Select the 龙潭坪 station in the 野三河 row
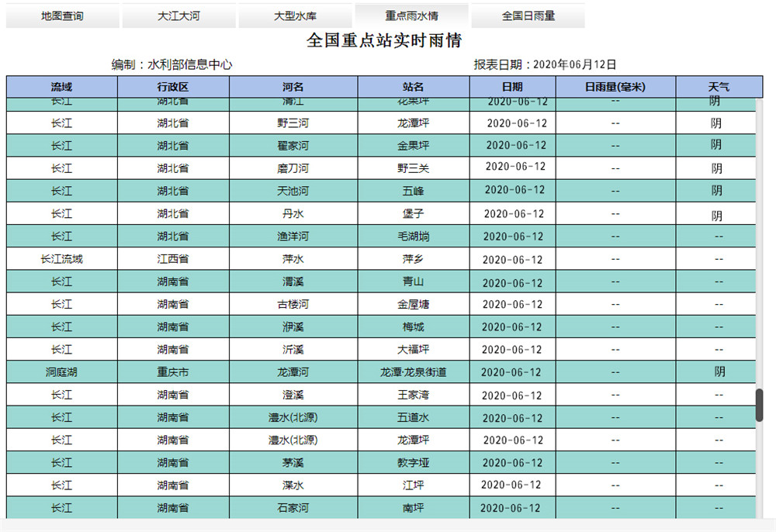The image size is (776, 532). (414, 123)
